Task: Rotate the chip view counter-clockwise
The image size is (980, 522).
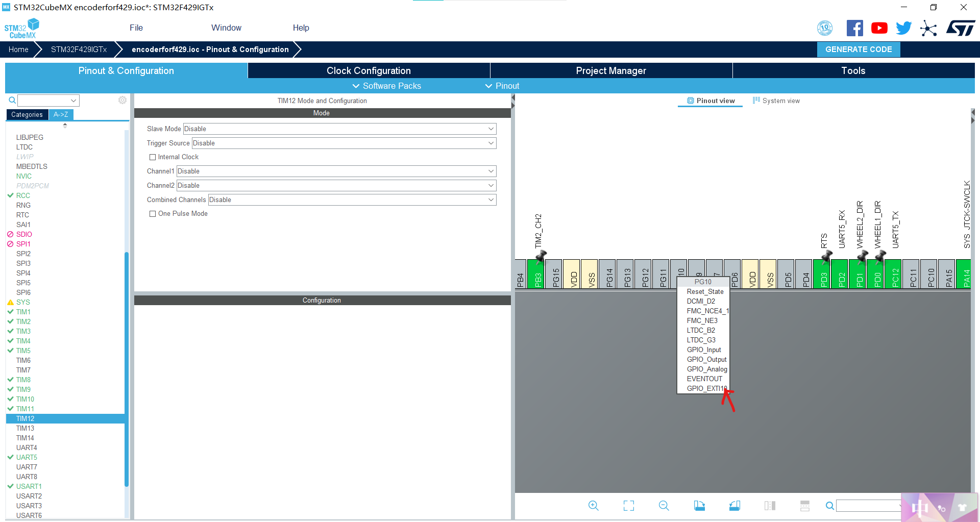Action: tap(734, 506)
